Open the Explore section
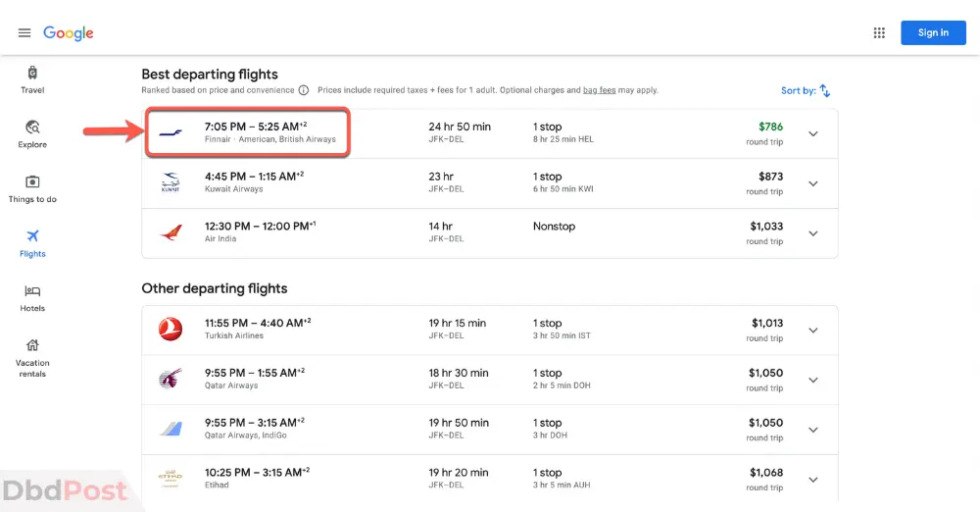Screen dimensions: 980x512 [32, 134]
